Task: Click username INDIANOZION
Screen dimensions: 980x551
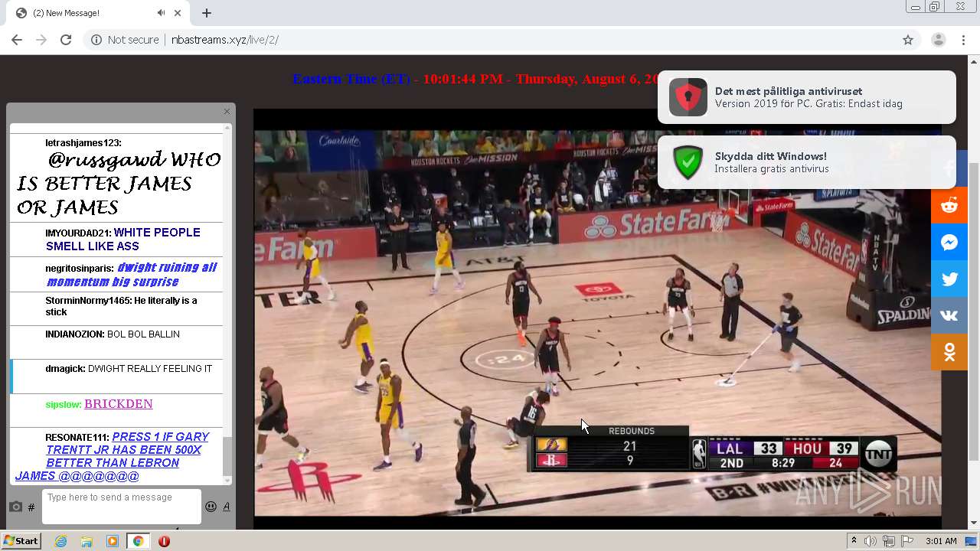Action: [75, 334]
